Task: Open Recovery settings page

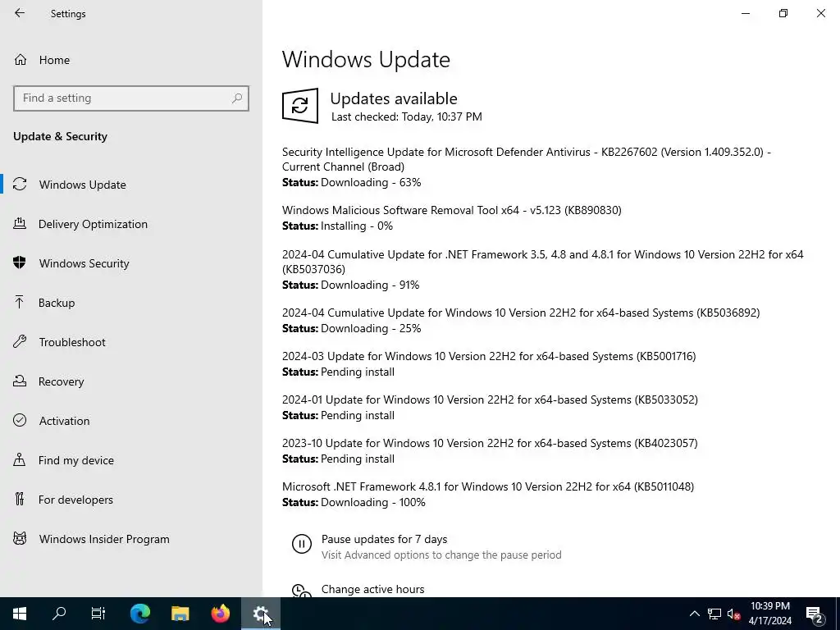Action: [61, 381]
